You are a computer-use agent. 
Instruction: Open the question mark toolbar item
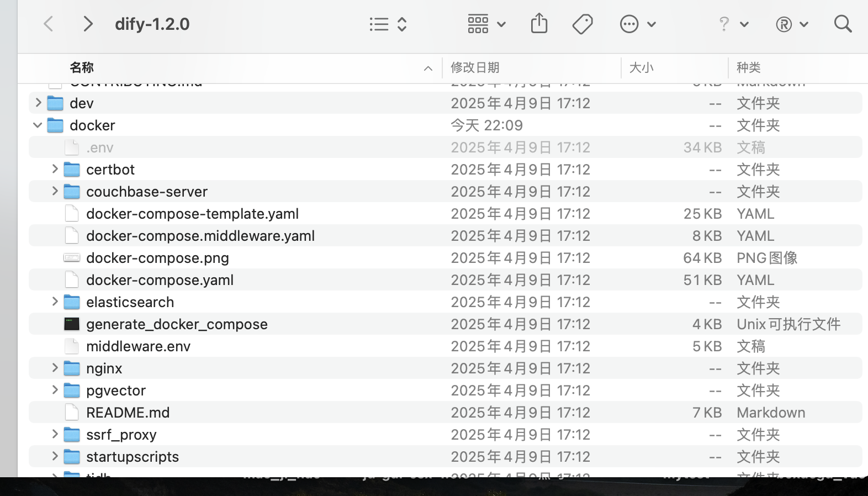coord(733,24)
